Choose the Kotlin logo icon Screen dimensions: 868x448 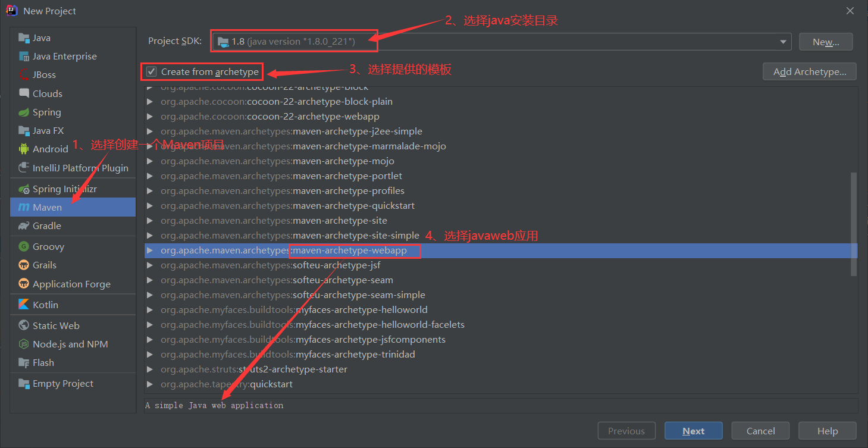24,305
